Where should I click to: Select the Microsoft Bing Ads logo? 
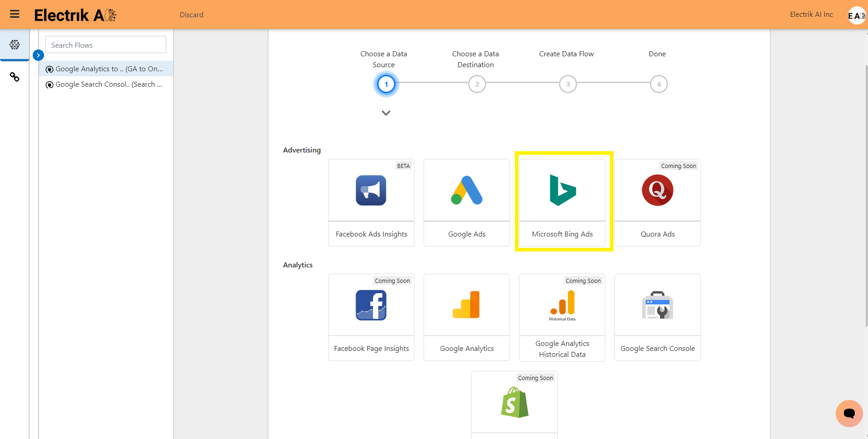(563, 190)
